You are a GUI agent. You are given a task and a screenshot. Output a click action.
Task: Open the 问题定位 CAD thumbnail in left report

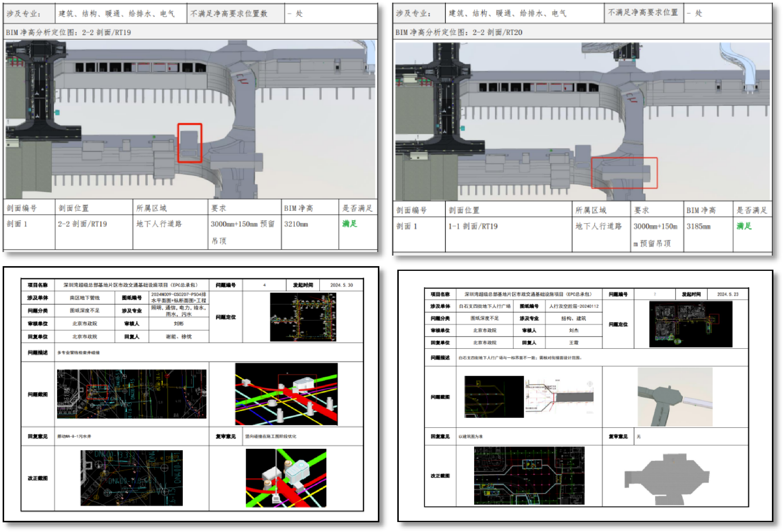(303, 317)
